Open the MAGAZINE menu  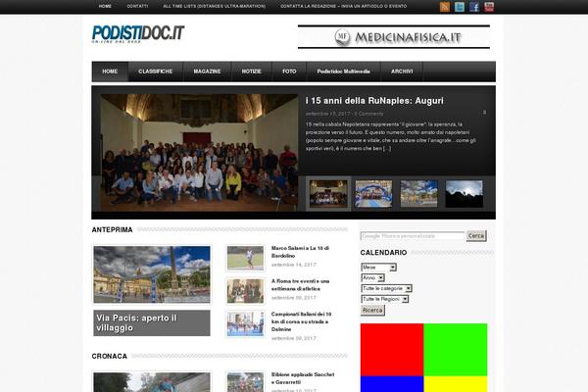pyautogui.click(x=207, y=72)
